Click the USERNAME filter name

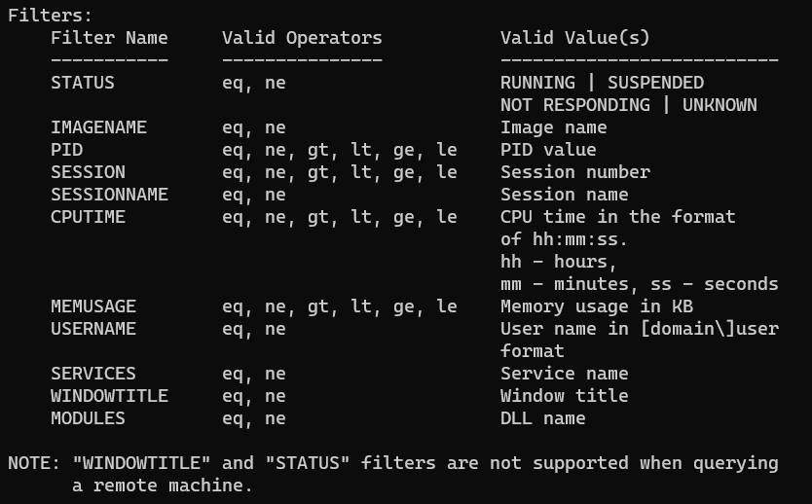pyautogui.click(x=93, y=329)
